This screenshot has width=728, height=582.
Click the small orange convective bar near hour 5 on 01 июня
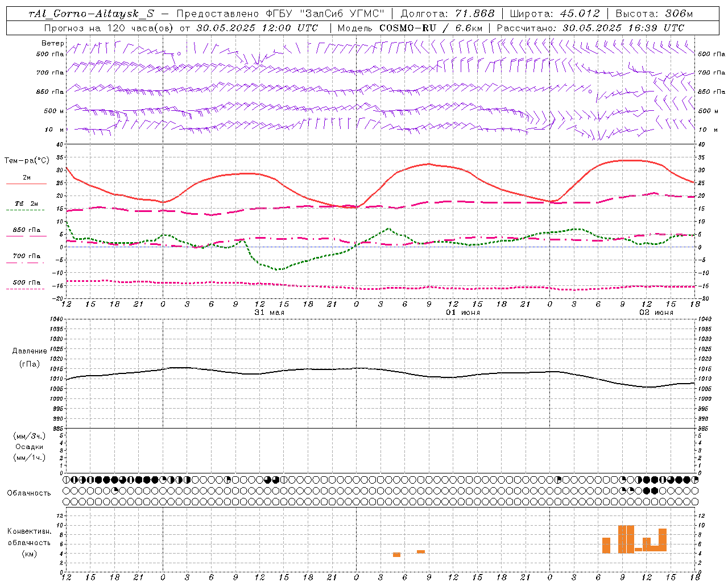[x=396, y=555]
